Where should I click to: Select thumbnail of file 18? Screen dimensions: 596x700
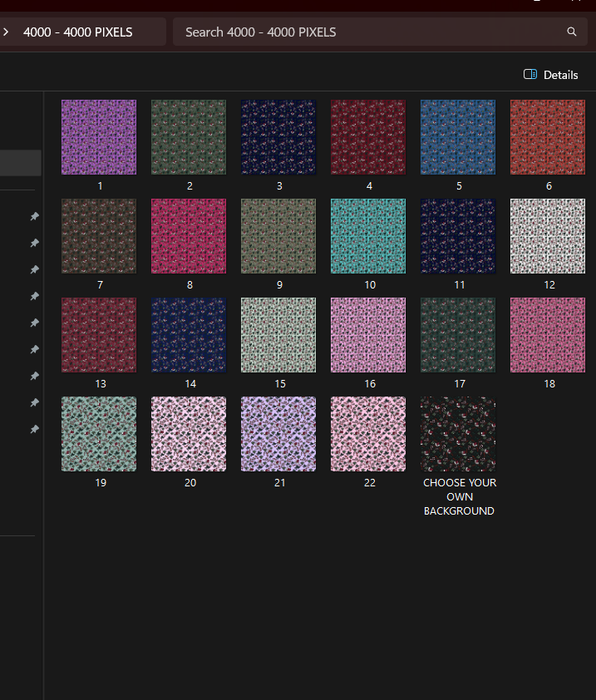[x=547, y=335]
